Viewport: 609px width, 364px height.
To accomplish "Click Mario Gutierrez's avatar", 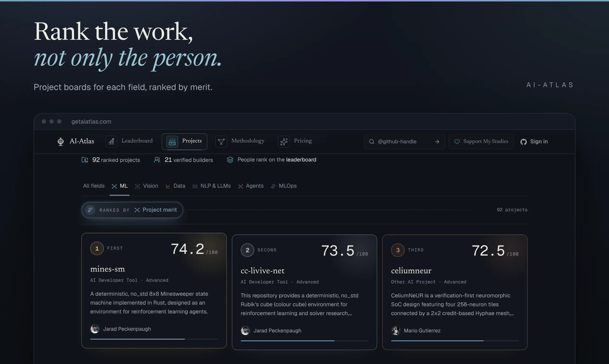I will coord(396,330).
